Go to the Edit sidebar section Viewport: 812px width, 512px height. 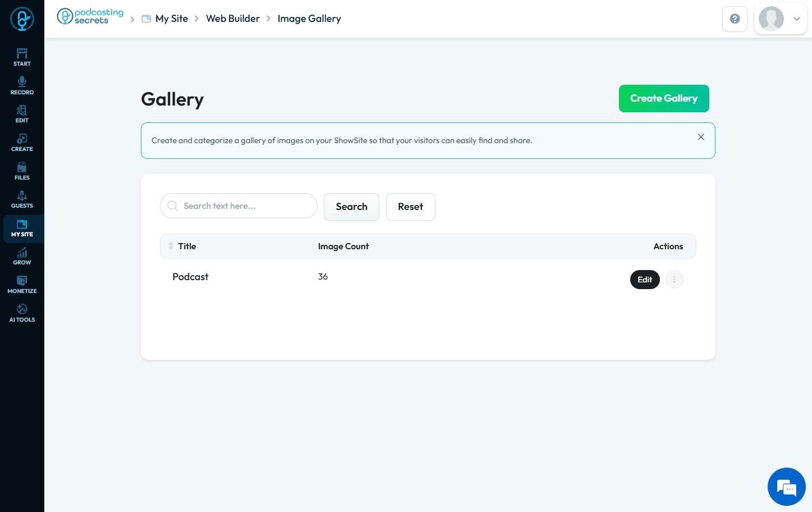pyautogui.click(x=22, y=114)
